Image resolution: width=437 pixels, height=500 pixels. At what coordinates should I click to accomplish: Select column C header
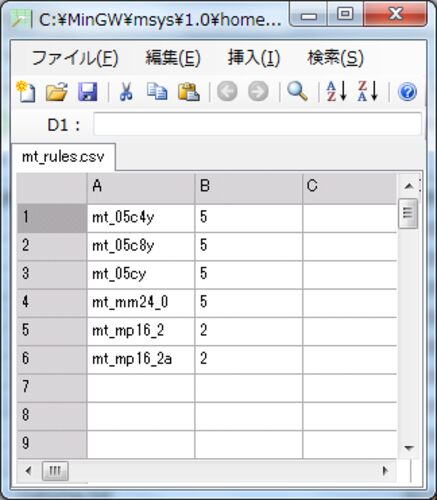[x=350, y=188]
